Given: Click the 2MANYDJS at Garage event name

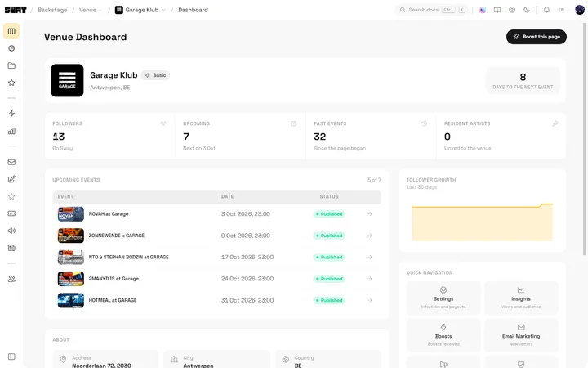Looking at the screenshot, I should click(x=114, y=279).
